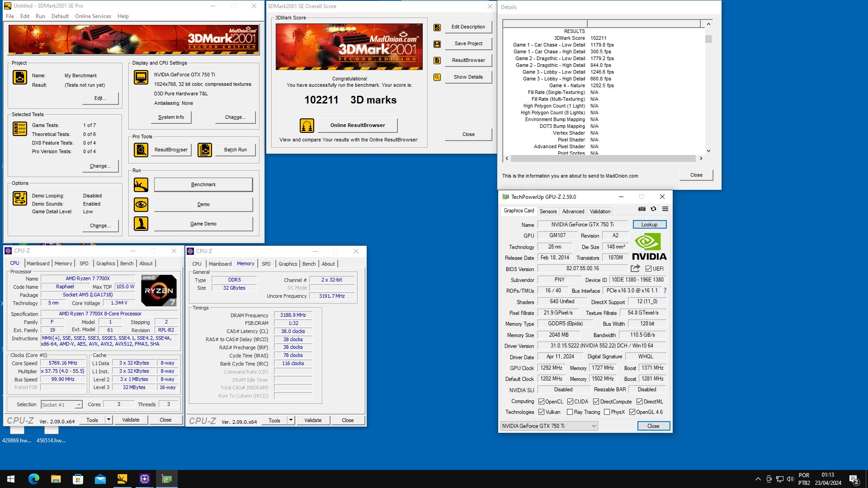Viewport: 868px width, 488px height.
Task: Click the ResultBrowser magnifier icon in Pro Tools
Action: pos(141,150)
